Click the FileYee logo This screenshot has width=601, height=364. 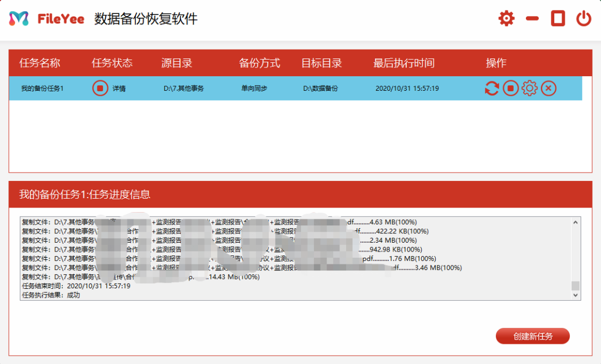coord(47,19)
